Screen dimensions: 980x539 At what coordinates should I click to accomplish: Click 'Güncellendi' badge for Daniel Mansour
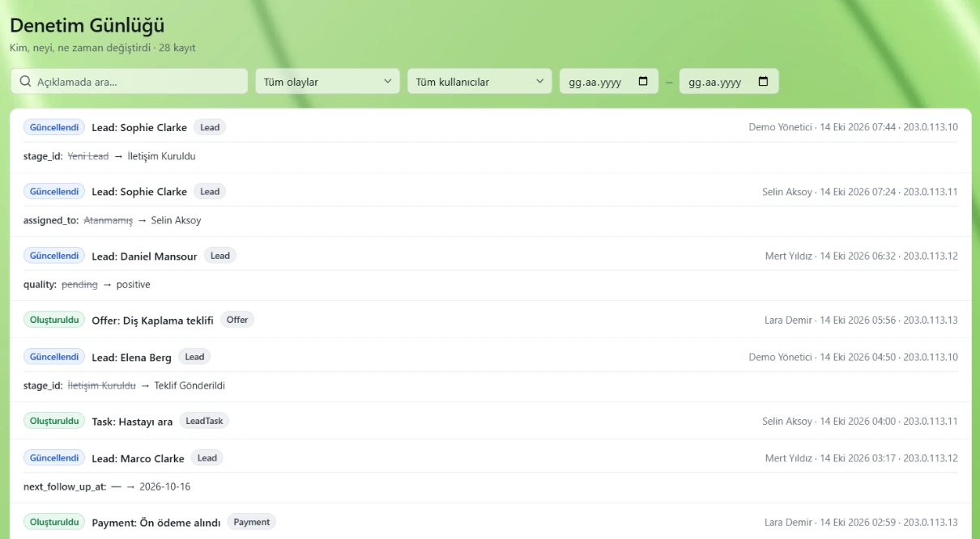(x=54, y=256)
